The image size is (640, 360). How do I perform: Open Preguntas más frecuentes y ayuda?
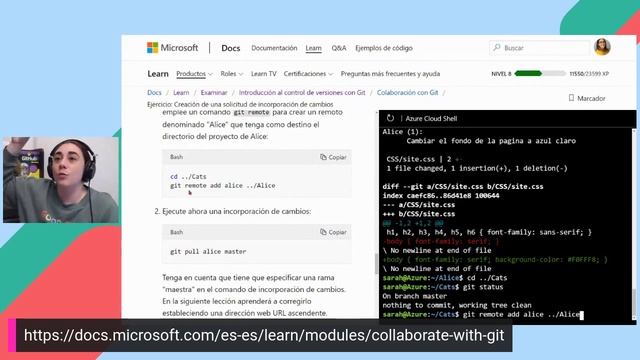point(390,74)
